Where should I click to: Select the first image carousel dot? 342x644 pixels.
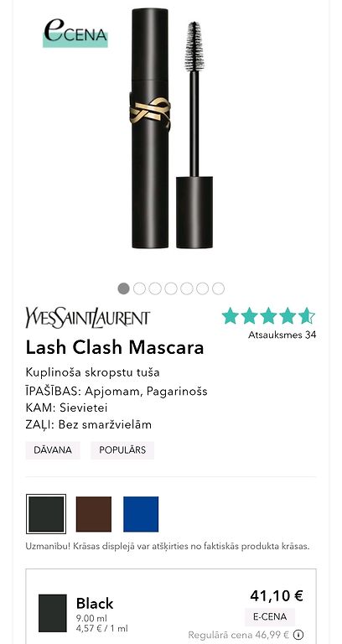pyautogui.click(x=123, y=288)
